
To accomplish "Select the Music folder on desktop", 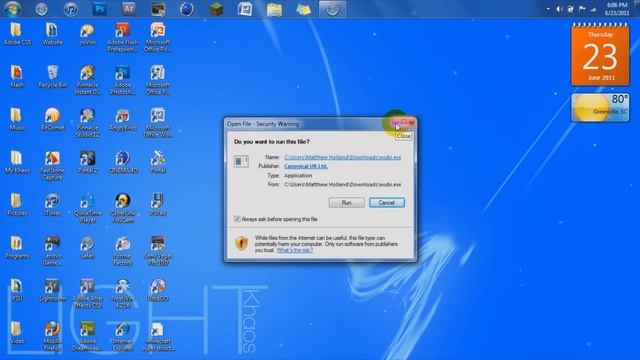I will click(x=17, y=119).
